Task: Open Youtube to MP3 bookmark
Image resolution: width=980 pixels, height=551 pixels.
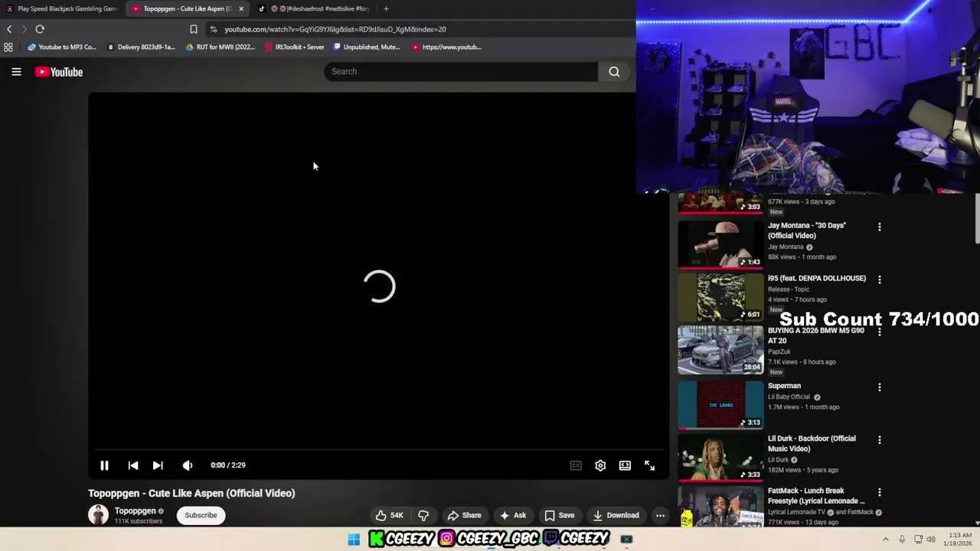Action: coord(62,47)
